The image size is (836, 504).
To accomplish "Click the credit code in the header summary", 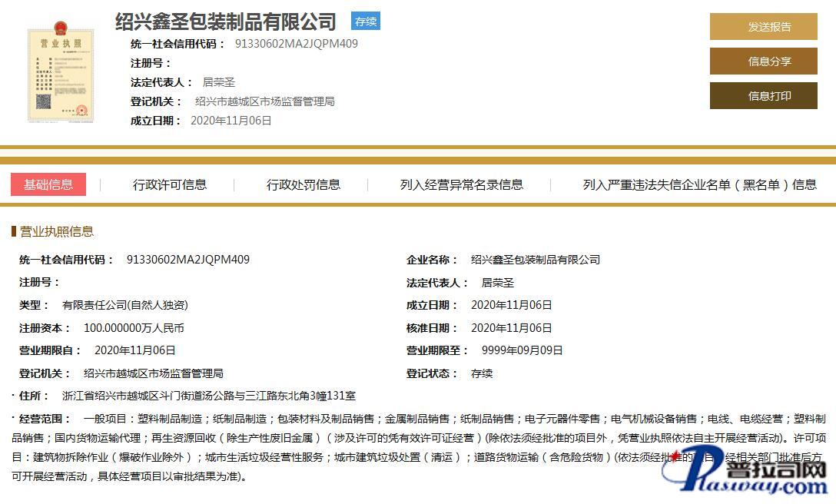I will click(296, 44).
